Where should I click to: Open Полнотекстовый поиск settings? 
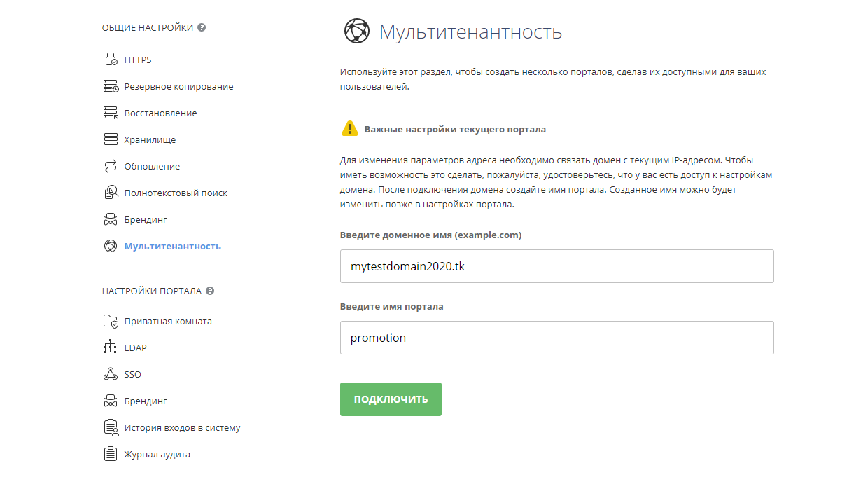(x=176, y=193)
